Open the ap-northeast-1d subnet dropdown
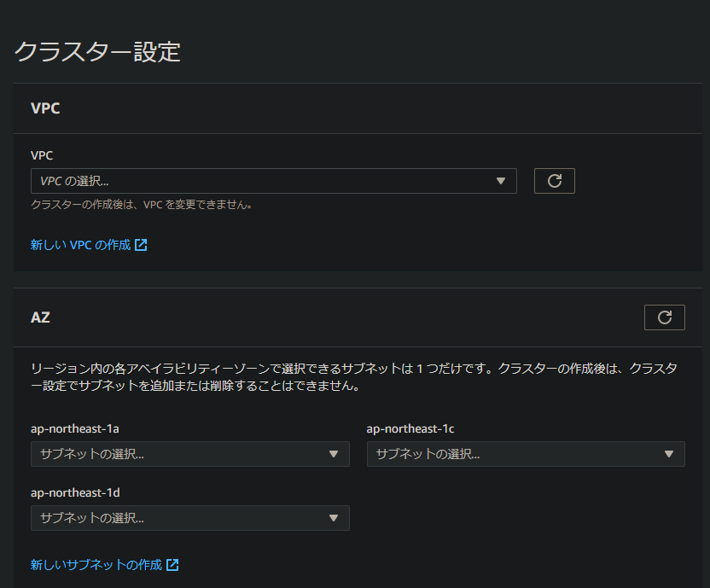The height and width of the screenshot is (588, 710). coord(189,518)
